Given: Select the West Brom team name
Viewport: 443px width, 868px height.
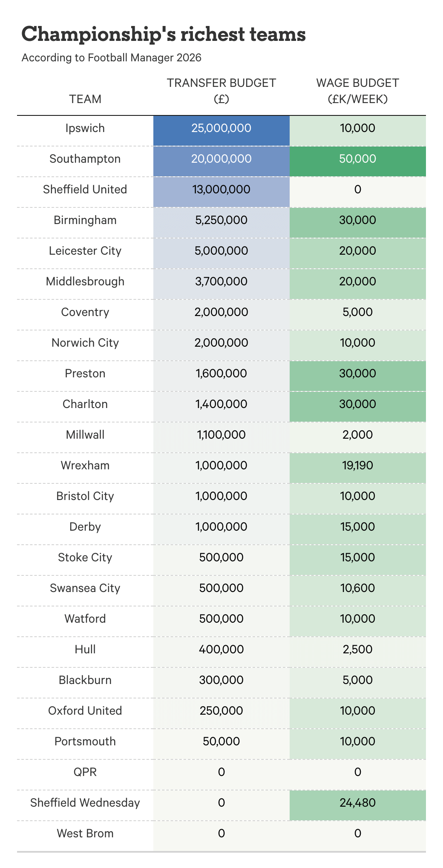Looking at the screenshot, I should point(85,834).
